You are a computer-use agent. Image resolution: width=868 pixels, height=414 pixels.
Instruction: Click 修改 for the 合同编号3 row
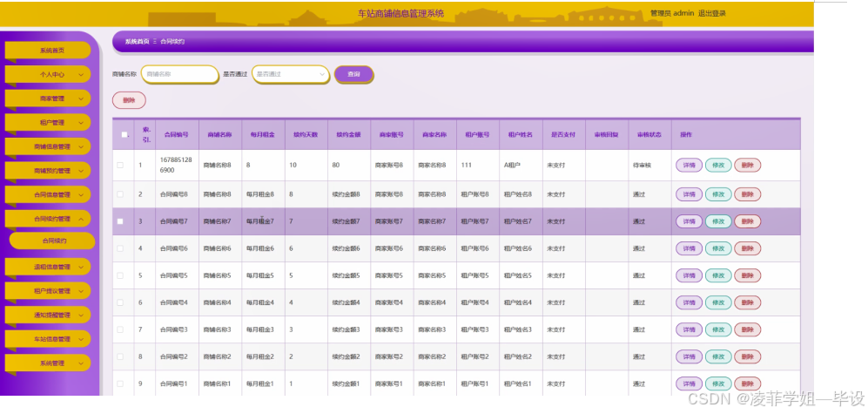718,329
